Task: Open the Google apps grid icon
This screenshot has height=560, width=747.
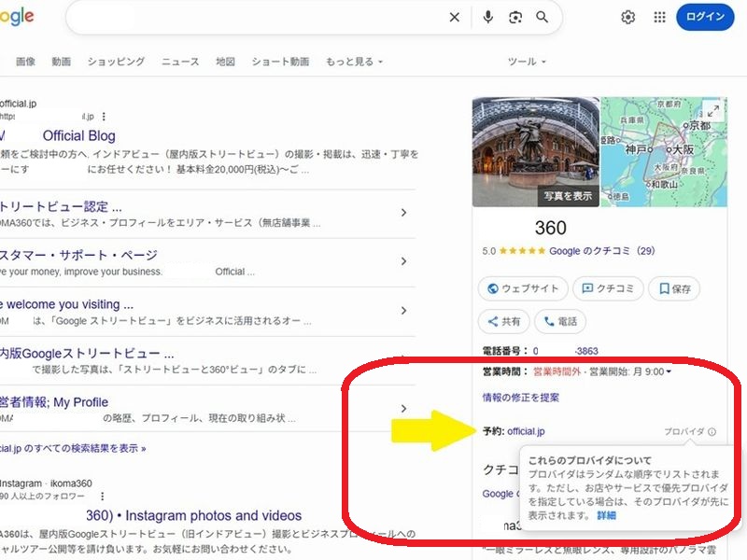Action: 659,18
